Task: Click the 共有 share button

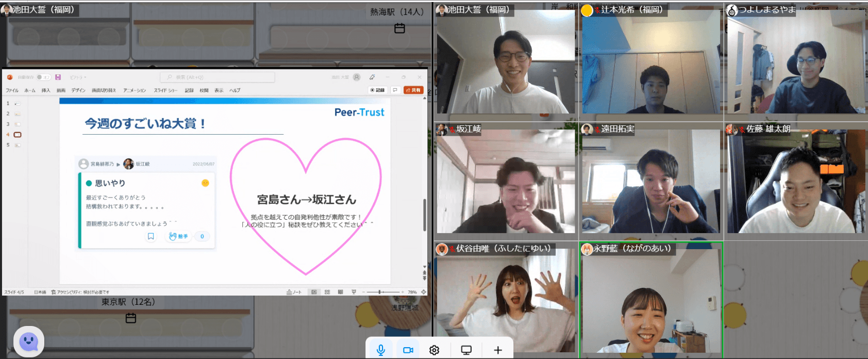Action: coord(413,90)
